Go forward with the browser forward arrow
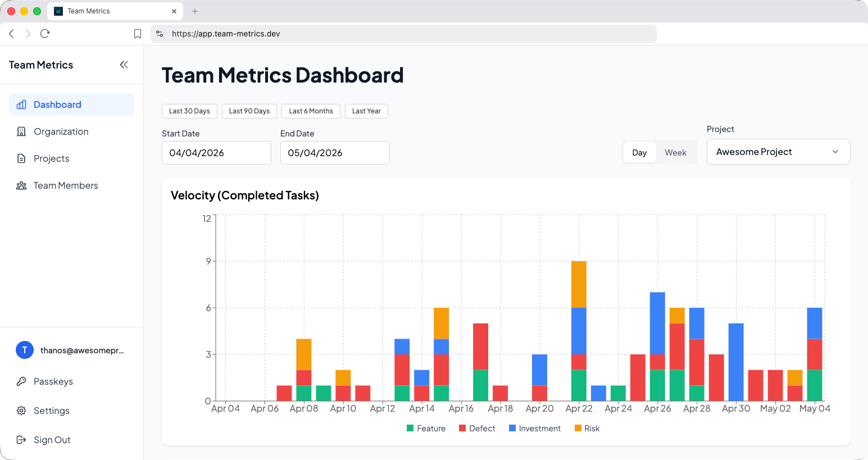This screenshot has width=868, height=460. tap(28, 34)
